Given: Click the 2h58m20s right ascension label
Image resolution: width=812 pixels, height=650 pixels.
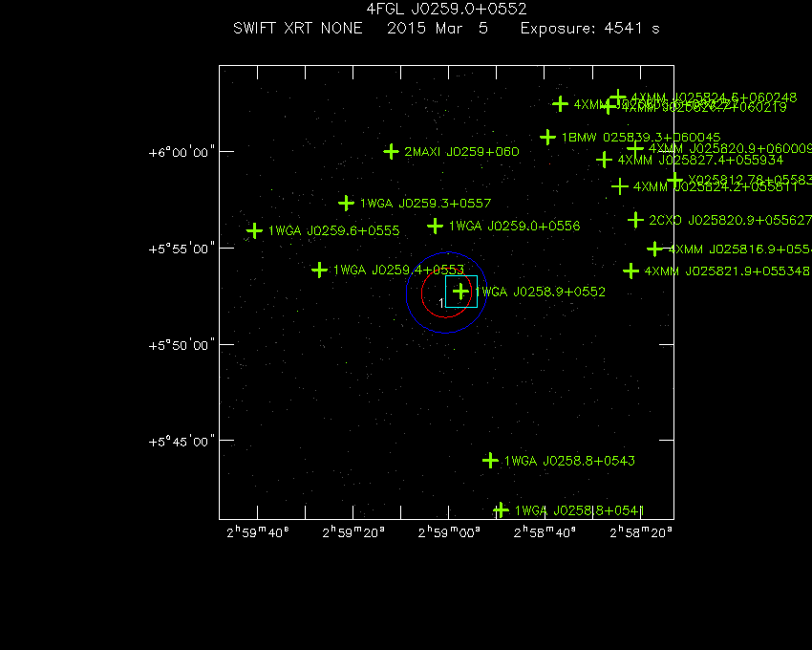Looking at the screenshot, I should 641,532.
